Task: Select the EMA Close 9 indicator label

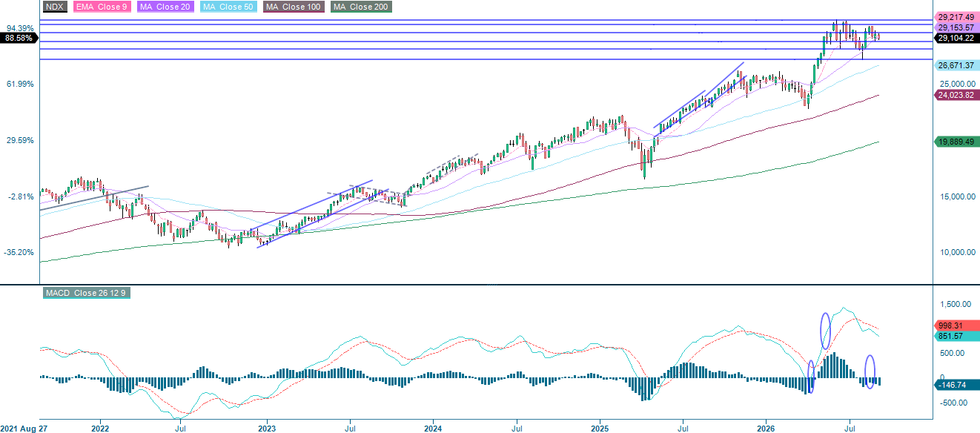Action: pos(102,7)
